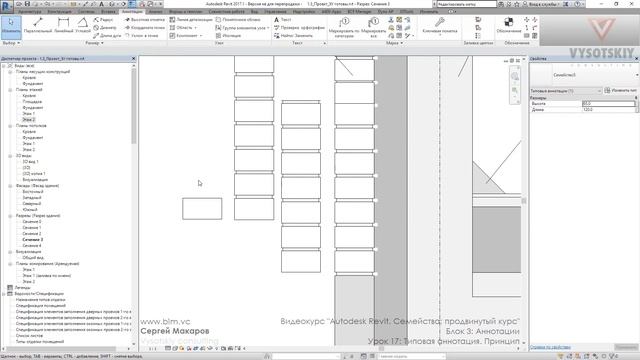Pick the Длина дуги dimension tool
The width and height of the screenshot is (640, 360).
tap(107, 36)
